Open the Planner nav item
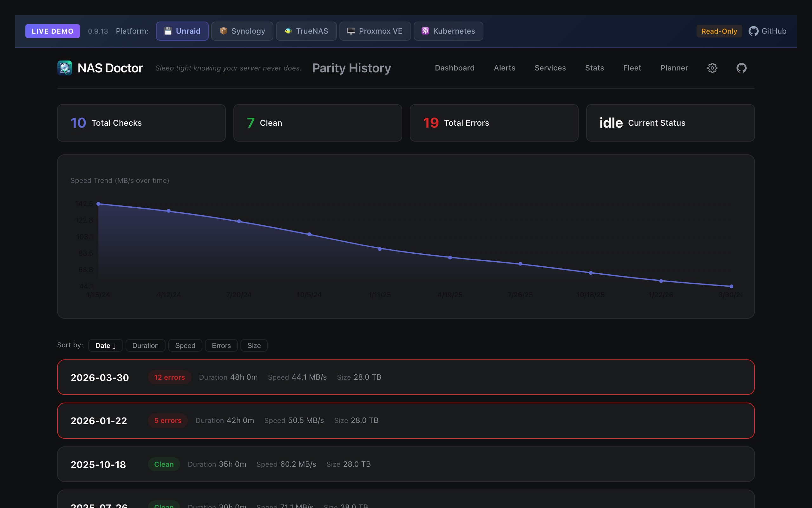This screenshot has height=508, width=812. pyautogui.click(x=674, y=68)
